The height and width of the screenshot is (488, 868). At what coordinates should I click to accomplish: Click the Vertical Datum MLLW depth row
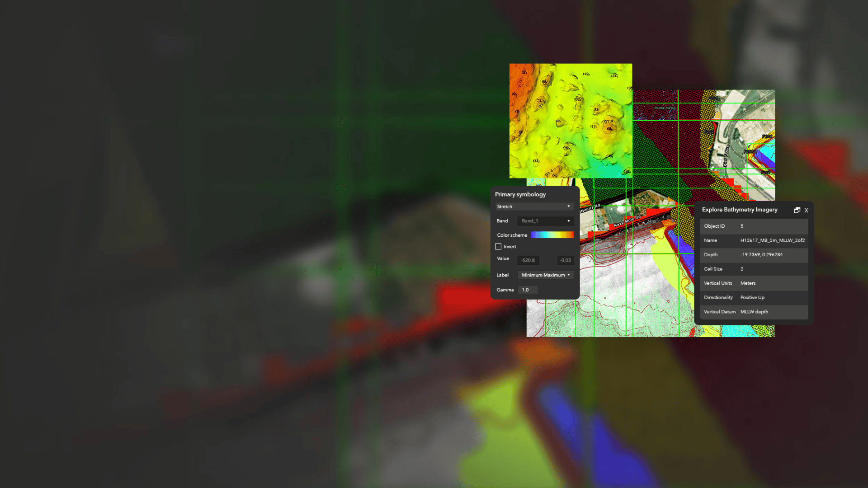754,312
